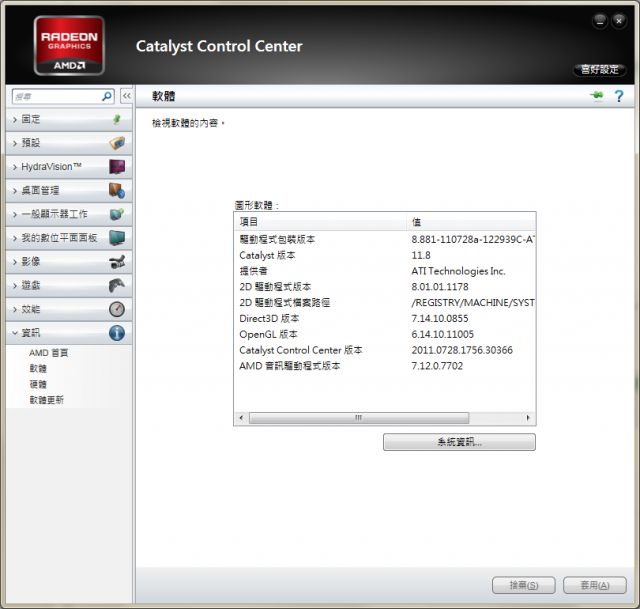Close the Catalyst Control Center window

pyautogui.click(x=619, y=21)
